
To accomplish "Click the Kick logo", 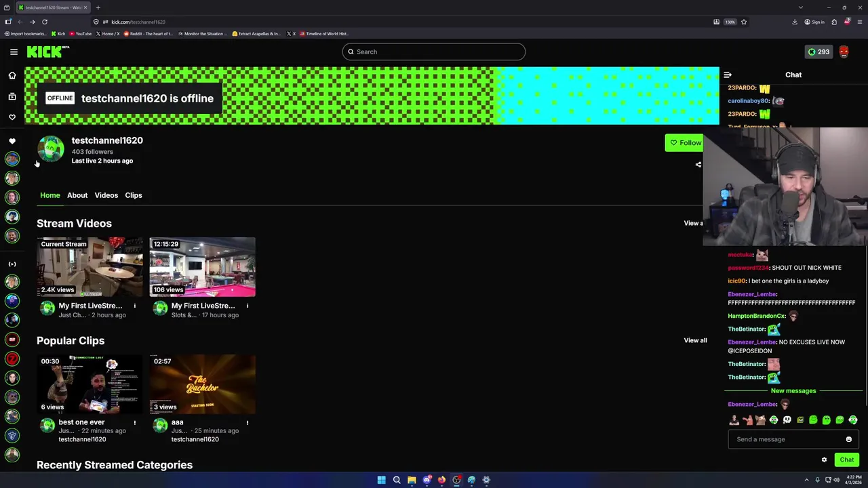I will click(47, 52).
